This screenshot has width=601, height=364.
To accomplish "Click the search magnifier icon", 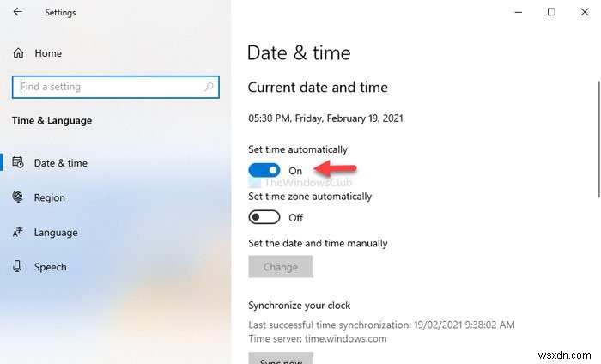I will click(x=209, y=87).
